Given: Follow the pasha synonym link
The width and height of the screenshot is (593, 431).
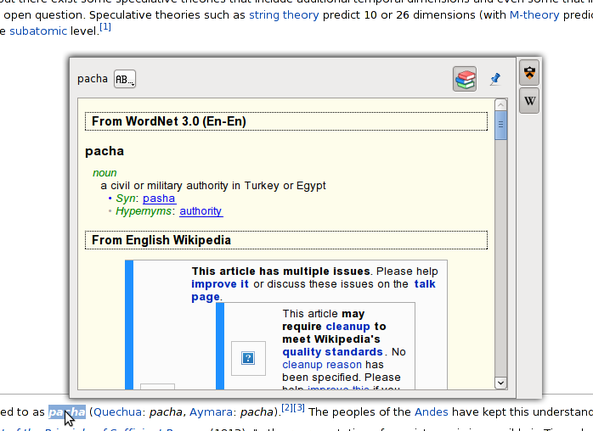Looking at the screenshot, I should pyautogui.click(x=159, y=198).
